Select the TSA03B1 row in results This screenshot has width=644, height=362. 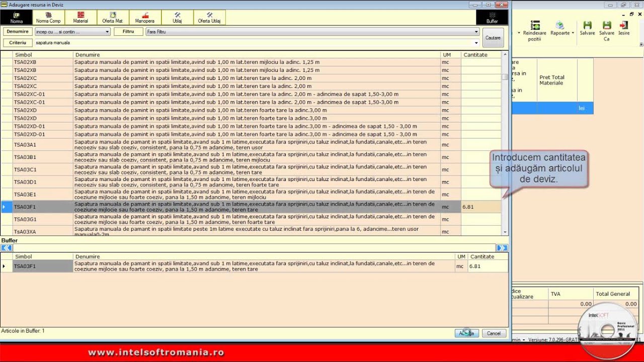(x=251, y=157)
